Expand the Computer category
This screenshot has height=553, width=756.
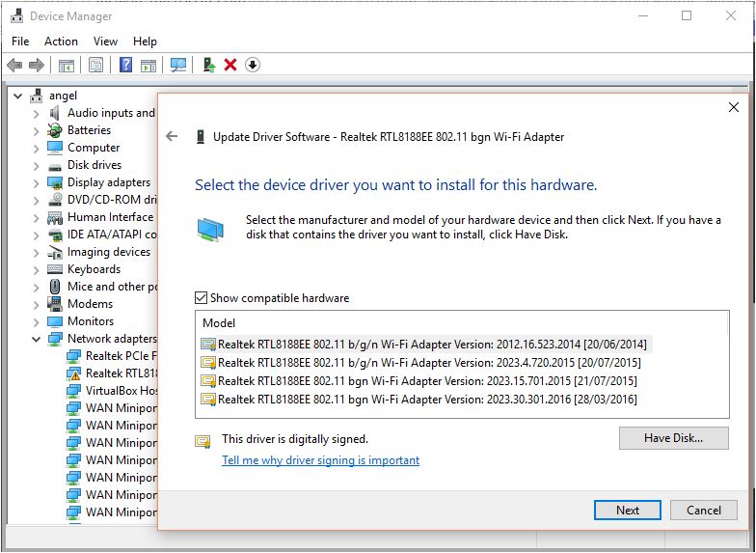(x=37, y=149)
